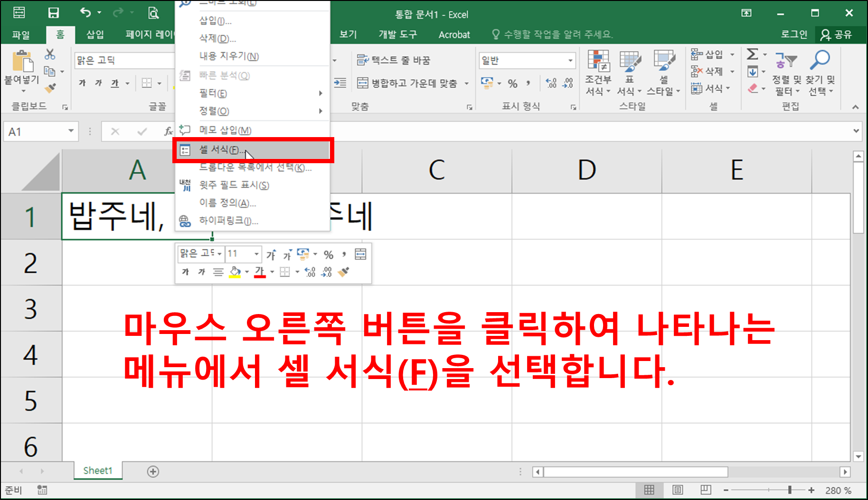Viewport: 868px width, 500px height.
Task: Select 셀 서식(F) from the context menu
Action: [x=253, y=150]
